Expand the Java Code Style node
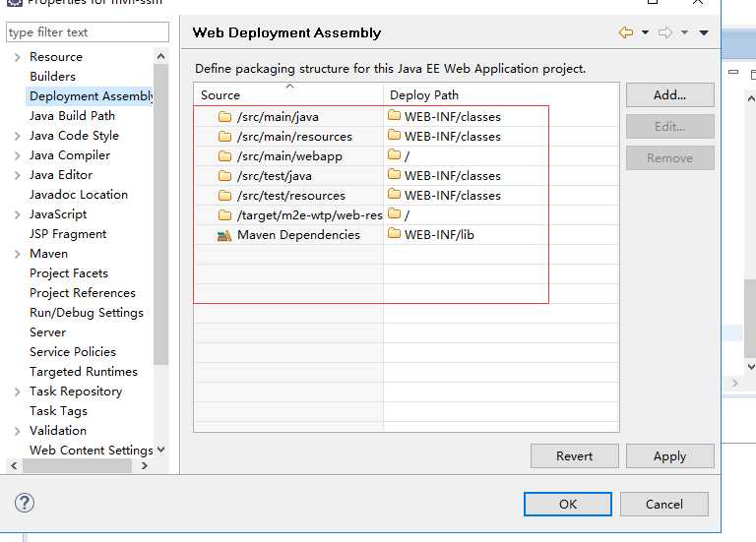756x542 pixels. click(18, 136)
